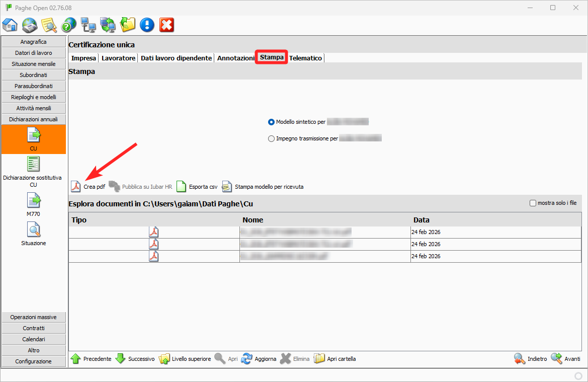Click the Avanti button

566,359
